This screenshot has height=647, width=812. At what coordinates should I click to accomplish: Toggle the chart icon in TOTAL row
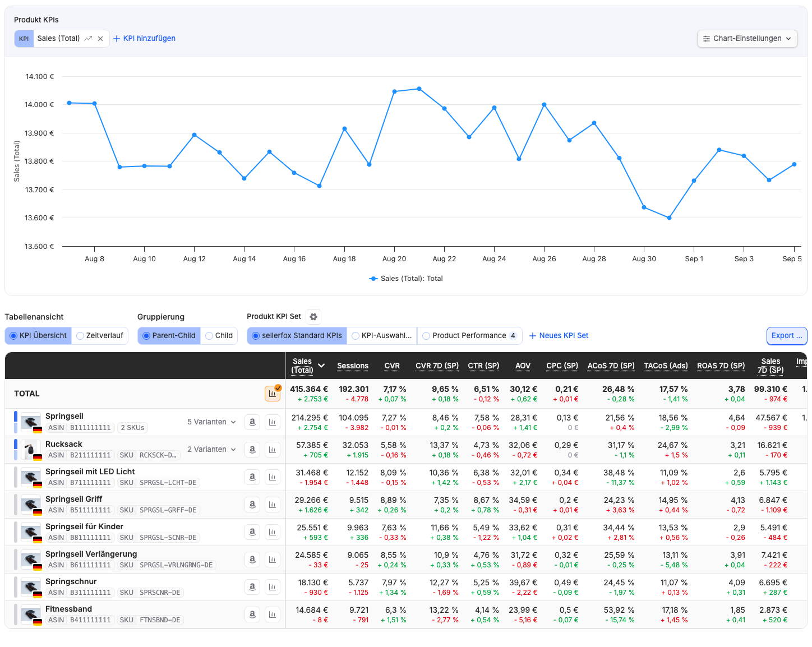pyautogui.click(x=273, y=394)
